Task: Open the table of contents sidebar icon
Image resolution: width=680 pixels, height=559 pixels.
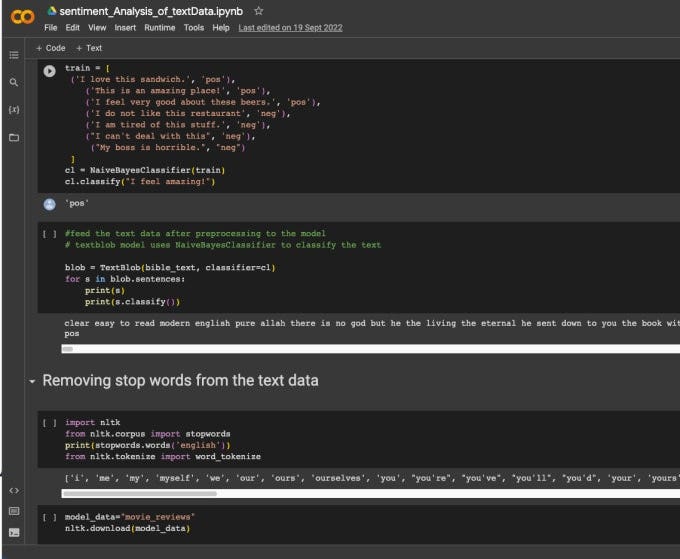Action: [x=14, y=55]
